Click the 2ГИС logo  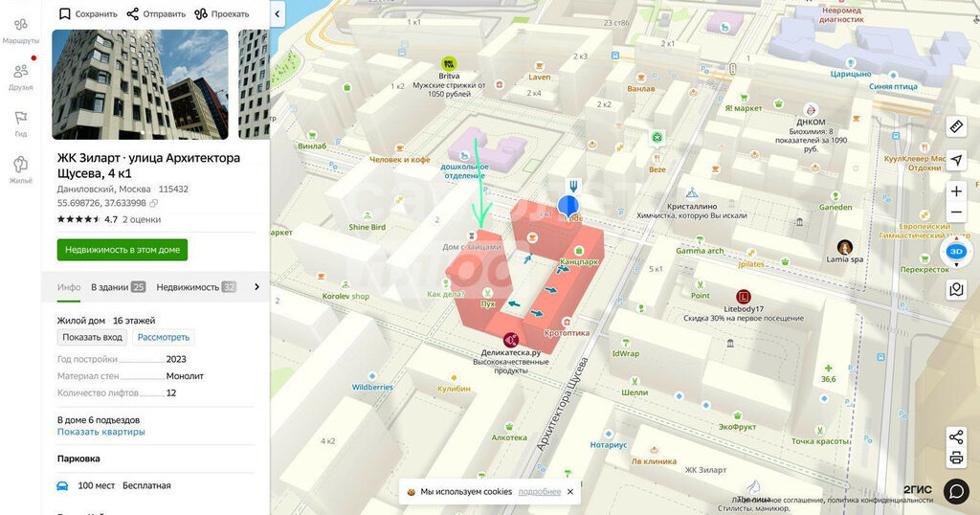[x=918, y=490]
